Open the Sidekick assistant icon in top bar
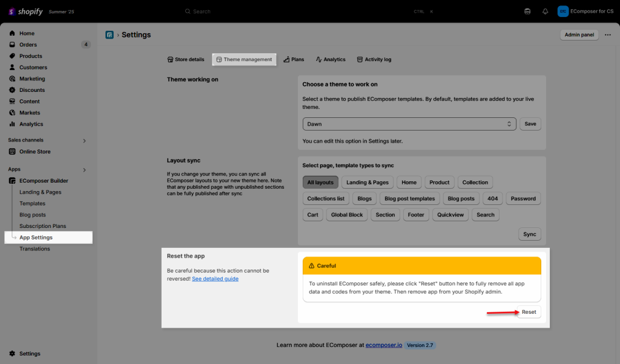Screen dimensions: 620x364 click(x=527, y=11)
